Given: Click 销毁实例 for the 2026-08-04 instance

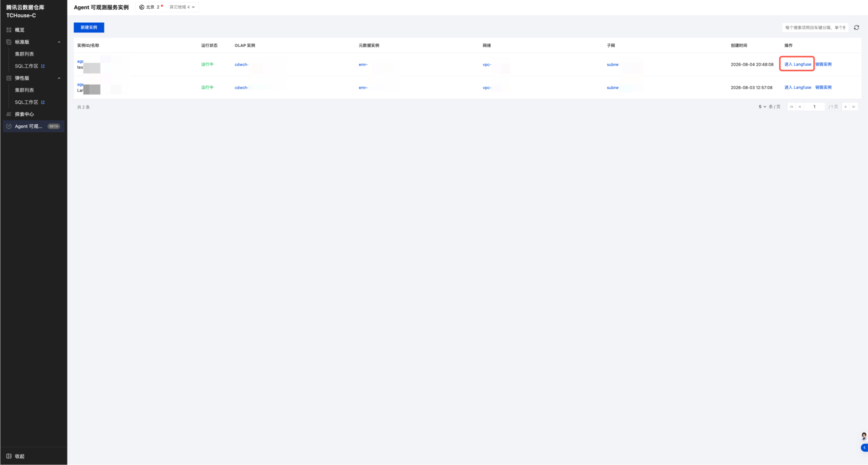Looking at the screenshot, I should [823, 64].
